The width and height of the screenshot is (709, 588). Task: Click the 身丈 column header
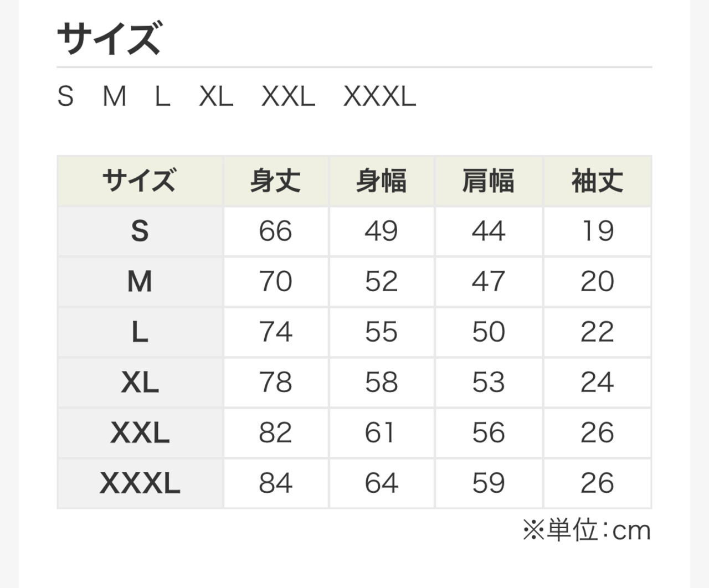coord(275,181)
